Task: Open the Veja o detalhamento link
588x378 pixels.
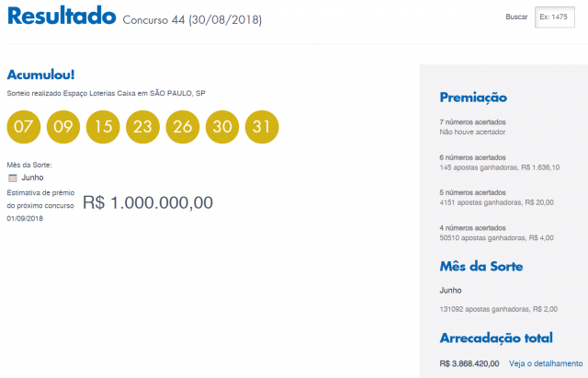Action: click(546, 362)
